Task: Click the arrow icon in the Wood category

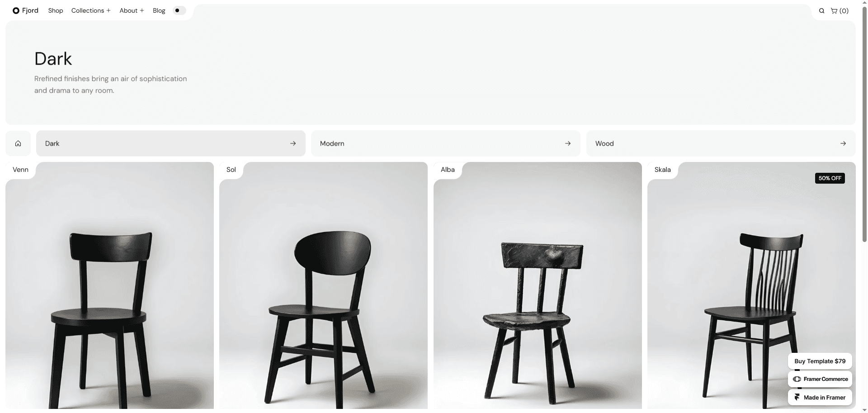Action: [843, 143]
